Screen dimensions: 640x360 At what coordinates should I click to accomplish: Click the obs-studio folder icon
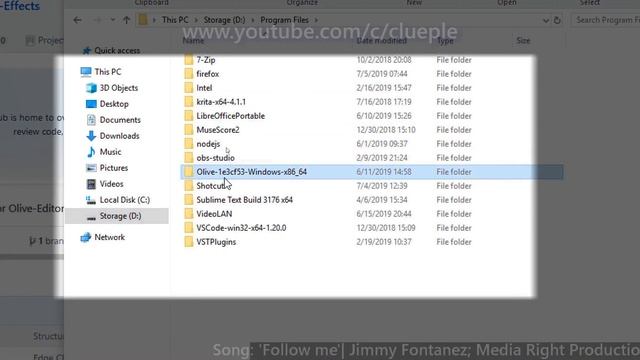[x=189, y=158]
